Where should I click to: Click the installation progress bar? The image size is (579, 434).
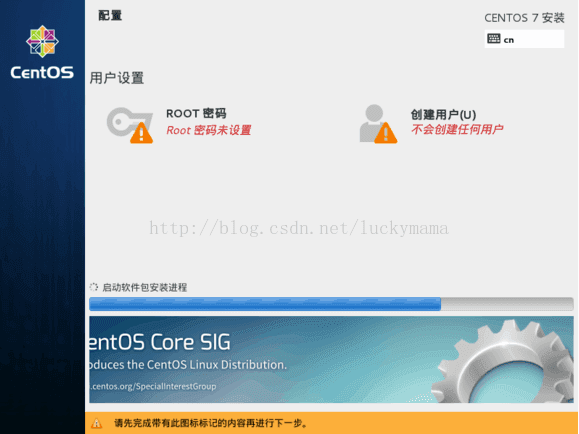click(331, 304)
